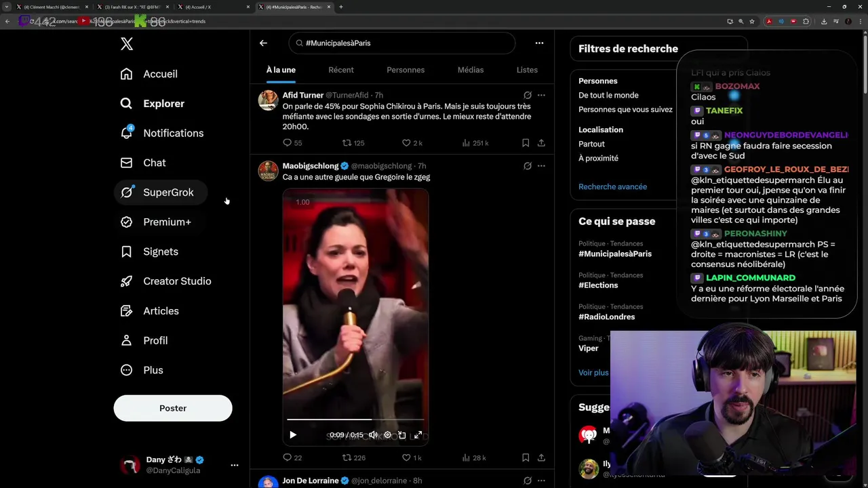
Task: Open #MunicipalesàParis trend
Action: coord(615,253)
